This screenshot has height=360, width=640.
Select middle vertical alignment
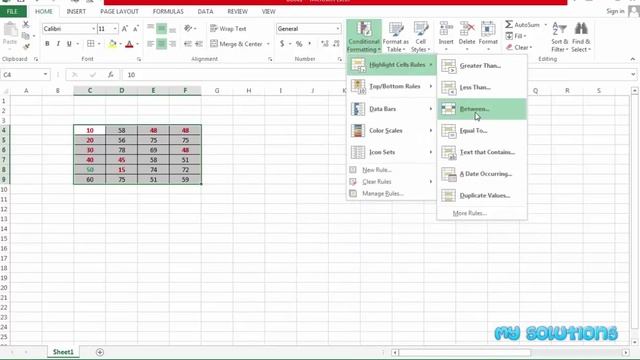162,29
